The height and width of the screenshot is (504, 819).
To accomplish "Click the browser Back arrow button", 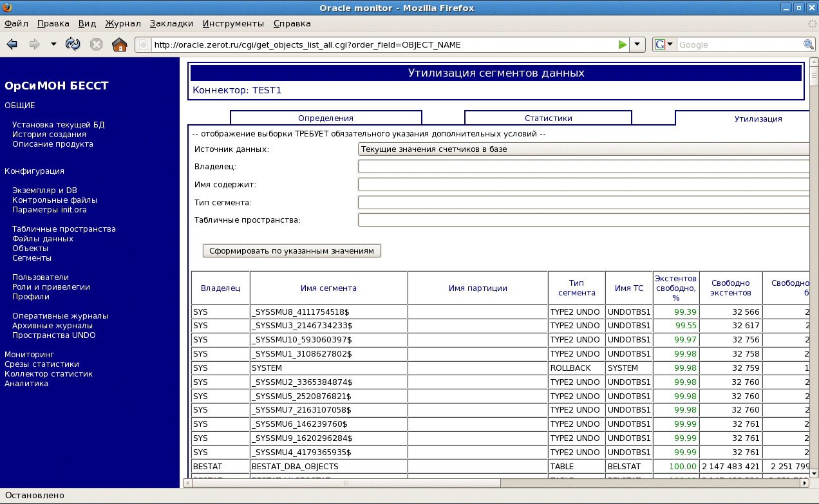I will [x=12, y=44].
